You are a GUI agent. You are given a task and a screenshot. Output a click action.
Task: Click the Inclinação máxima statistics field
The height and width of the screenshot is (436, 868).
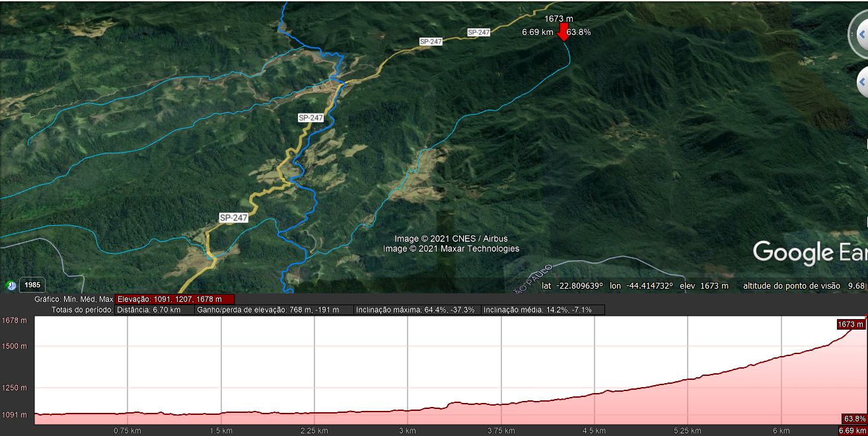tap(417, 310)
